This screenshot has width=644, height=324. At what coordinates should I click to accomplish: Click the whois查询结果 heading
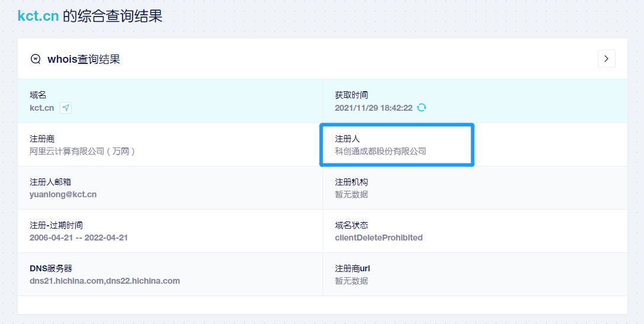coord(83,59)
